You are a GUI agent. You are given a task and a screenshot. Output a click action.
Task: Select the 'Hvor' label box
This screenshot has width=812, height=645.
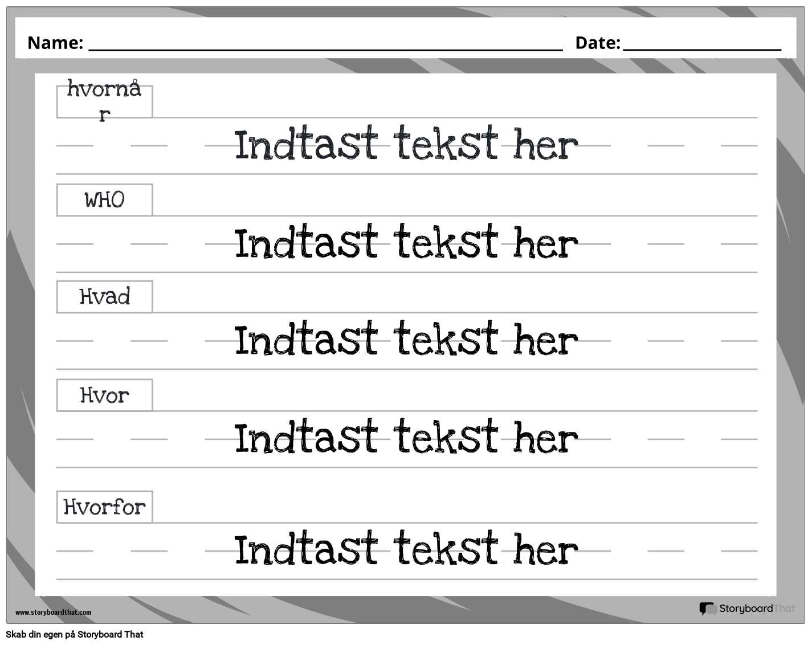pyautogui.click(x=104, y=395)
